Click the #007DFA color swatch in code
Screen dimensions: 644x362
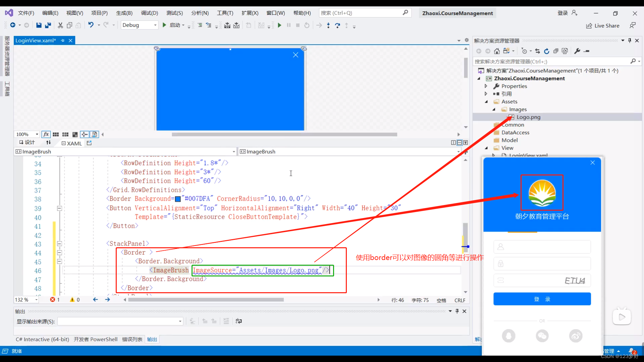pyautogui.click(x=178, y=199)
